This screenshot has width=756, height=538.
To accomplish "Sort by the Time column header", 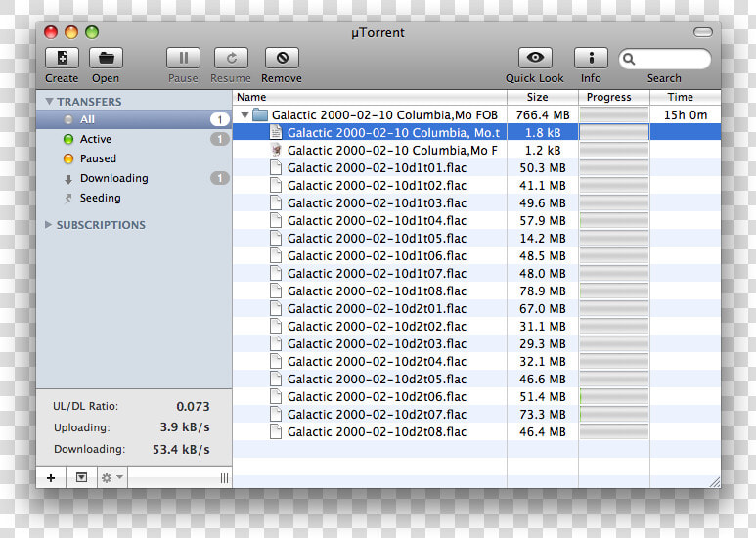I will 686,97.
